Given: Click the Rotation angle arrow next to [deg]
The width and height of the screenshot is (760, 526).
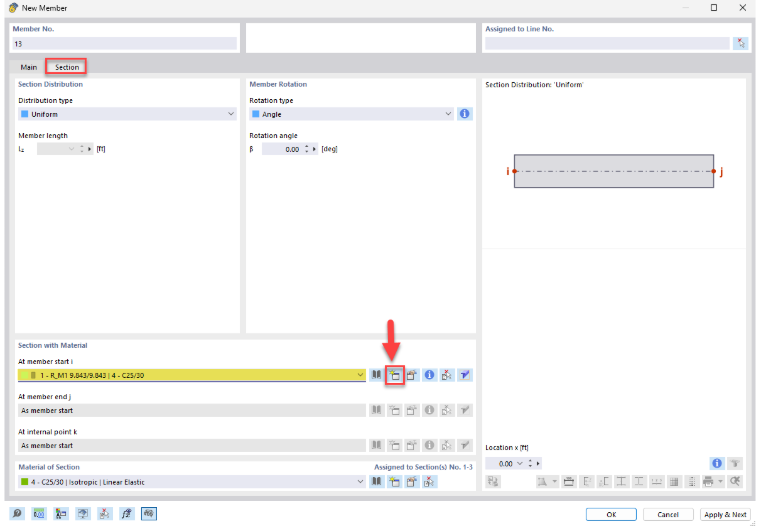Looking at the screenshot, I should pyautogui.click(x=315, y=149).
